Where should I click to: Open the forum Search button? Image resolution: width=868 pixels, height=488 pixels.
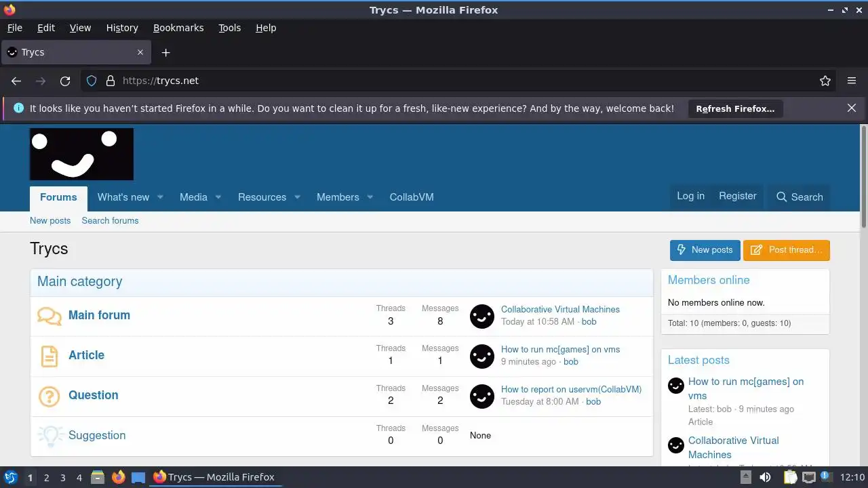(x=800, y=197)
